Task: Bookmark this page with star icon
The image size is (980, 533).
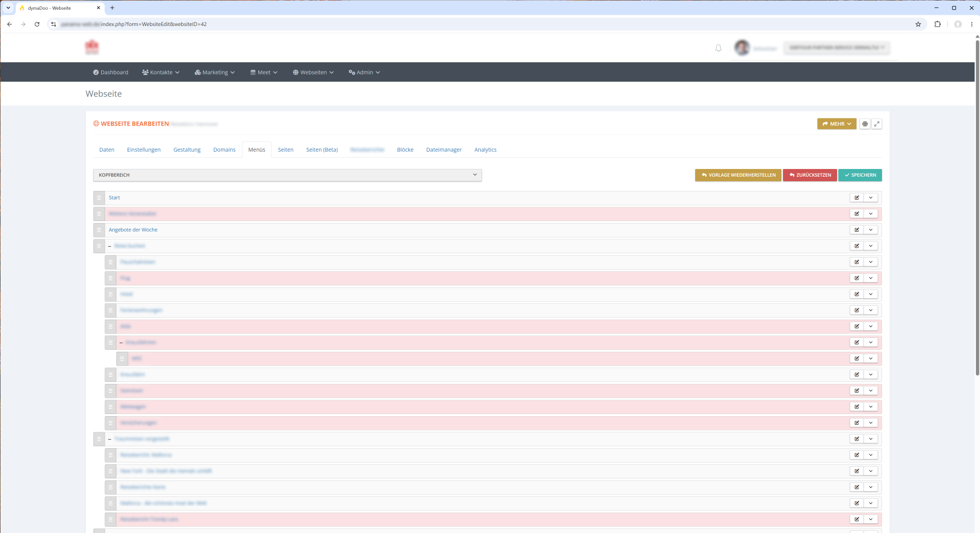Action: [918, 24]
